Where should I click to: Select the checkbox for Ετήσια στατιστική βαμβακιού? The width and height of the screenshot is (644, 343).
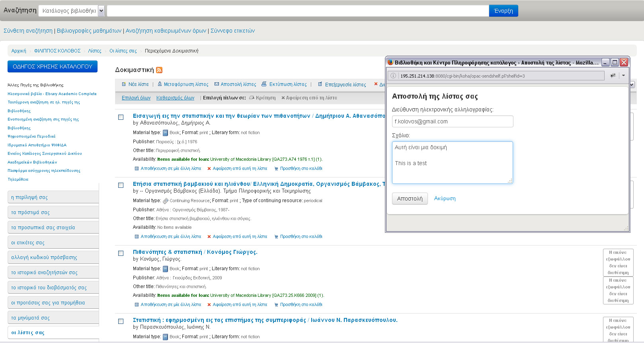tap(121, 185)
